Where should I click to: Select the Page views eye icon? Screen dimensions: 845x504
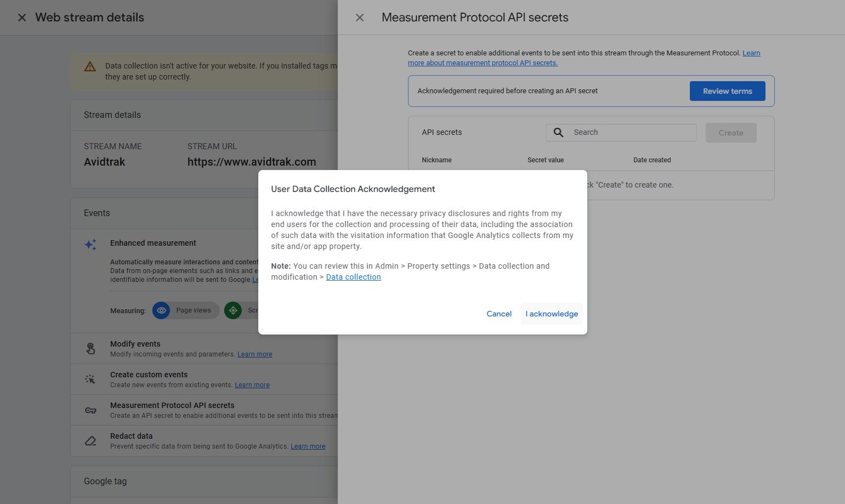(161, 310)
